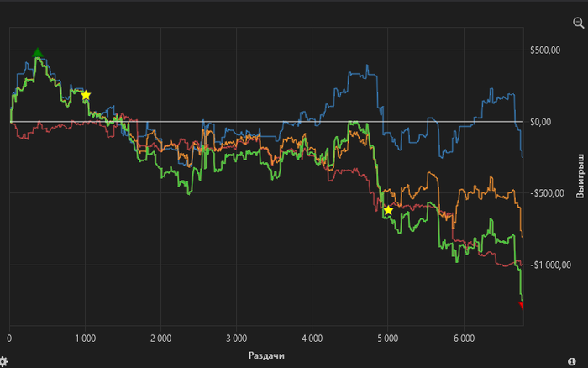Click the 0 tick on the hands axis
Screen dimensions: 588x368
click(x=9, y=339)
